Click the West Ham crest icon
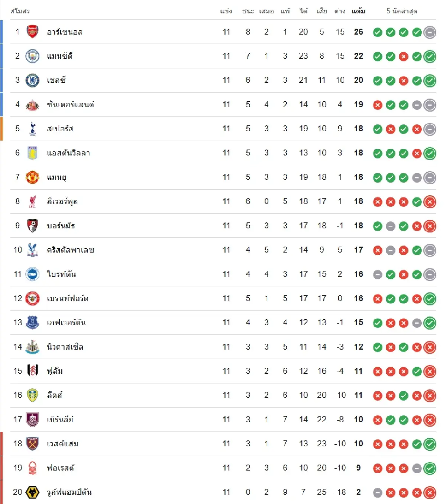 coord(32,444)
